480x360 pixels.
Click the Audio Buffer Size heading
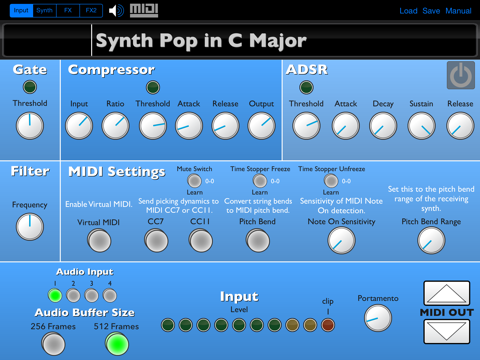(x=85, y=312)
